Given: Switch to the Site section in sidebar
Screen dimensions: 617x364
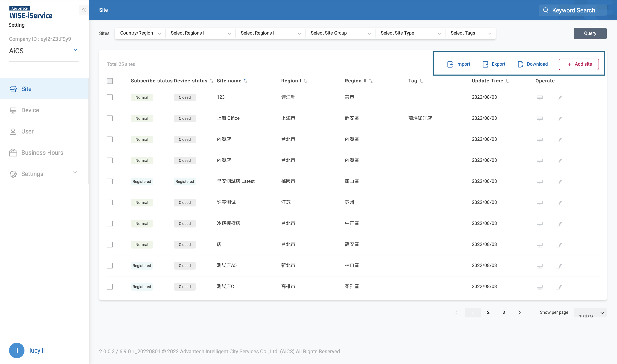Looking at the screenshot, I should pos(26,89).
